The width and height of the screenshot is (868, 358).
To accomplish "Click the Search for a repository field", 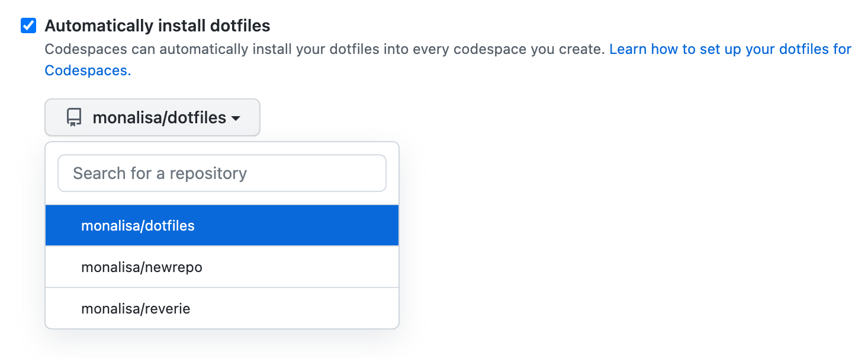I will (x=222, y=173).
